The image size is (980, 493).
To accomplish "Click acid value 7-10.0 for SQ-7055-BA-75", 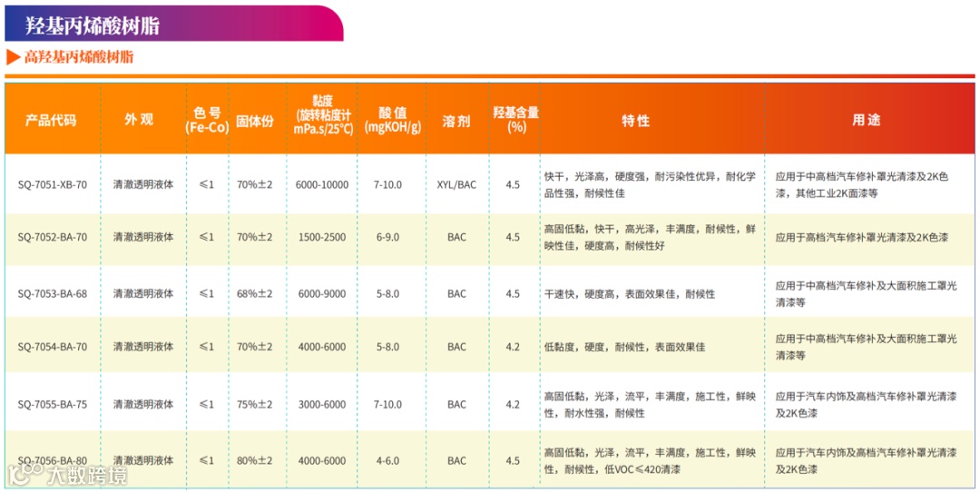I will tap(388, 405).
